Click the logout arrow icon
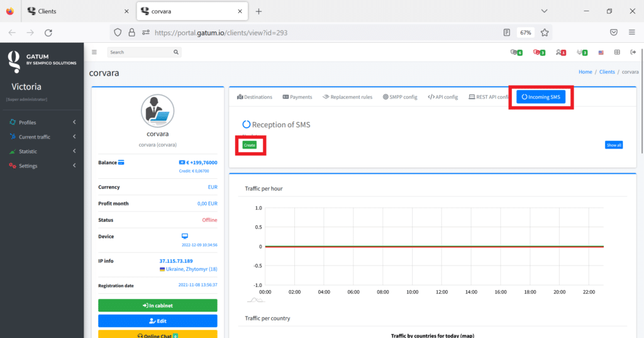Viewport: 644px width, 338px height. pyautogui.click(x=633, y=52)
